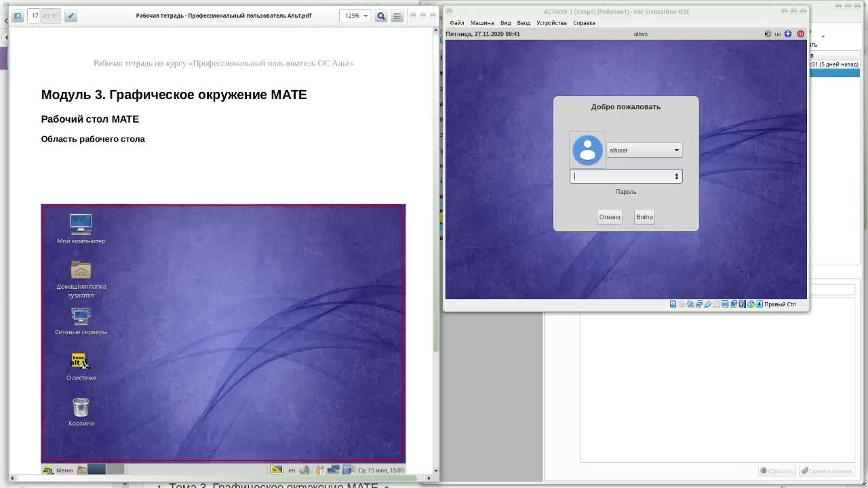The image size is (868, 488).
Task: Click the Сбросить button in background window
Action: pyautogui.click(x=776, y=471)
